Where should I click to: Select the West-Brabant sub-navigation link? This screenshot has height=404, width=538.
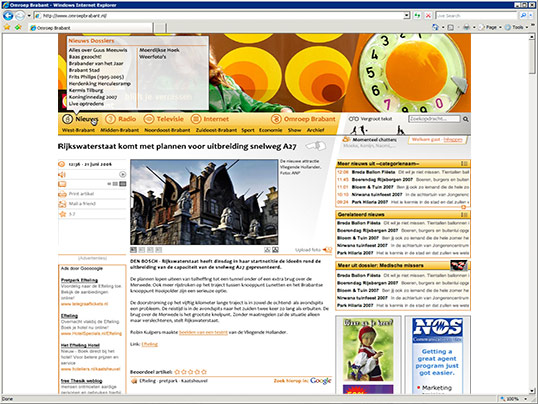point(78,130)
